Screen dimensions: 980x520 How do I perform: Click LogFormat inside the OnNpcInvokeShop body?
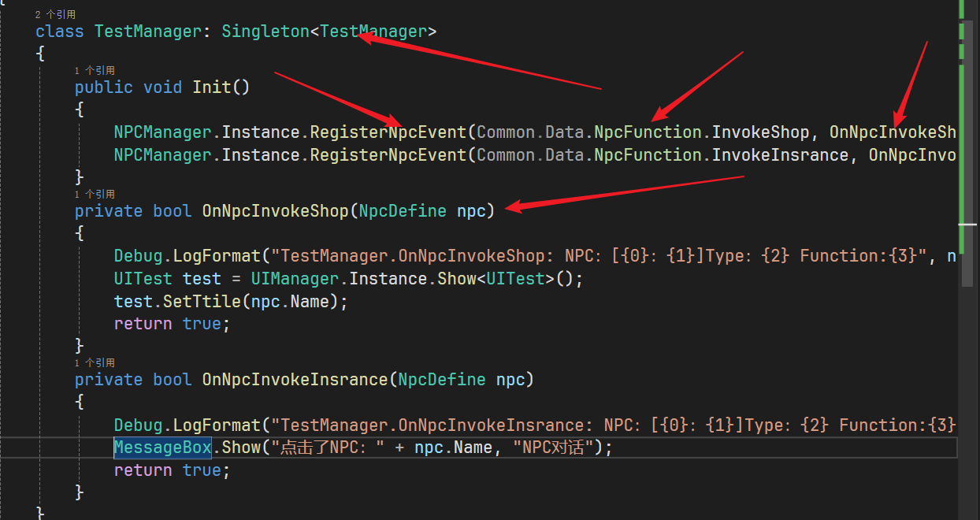click(216, 256)
